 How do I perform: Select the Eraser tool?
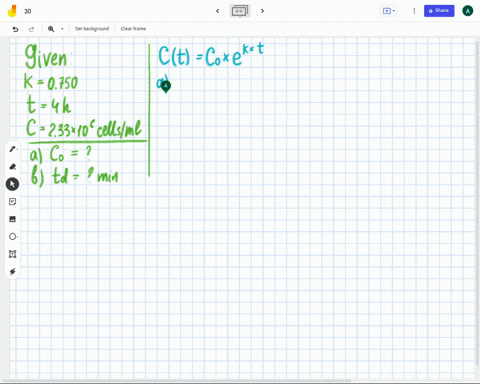(x=12, y=166)
